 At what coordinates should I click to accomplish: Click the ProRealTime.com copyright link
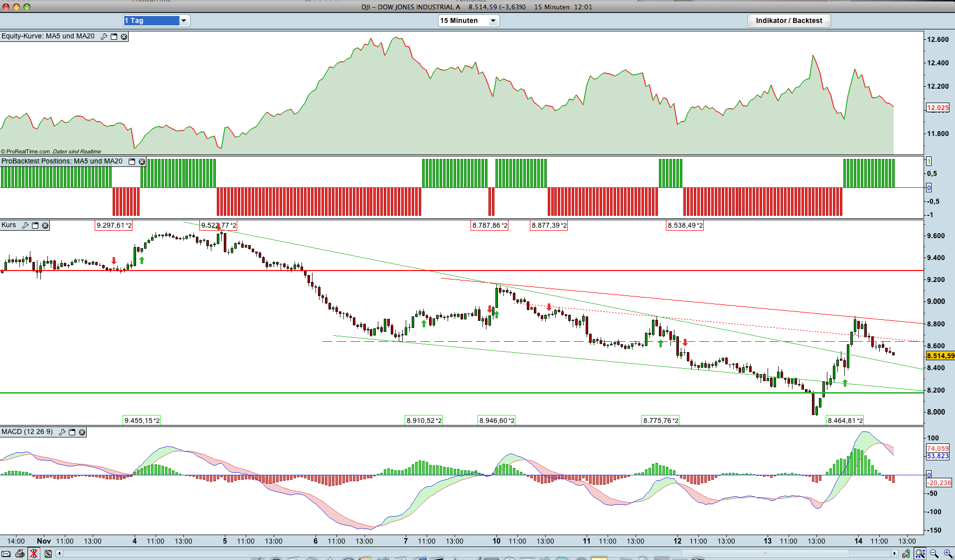pos(25,151)
